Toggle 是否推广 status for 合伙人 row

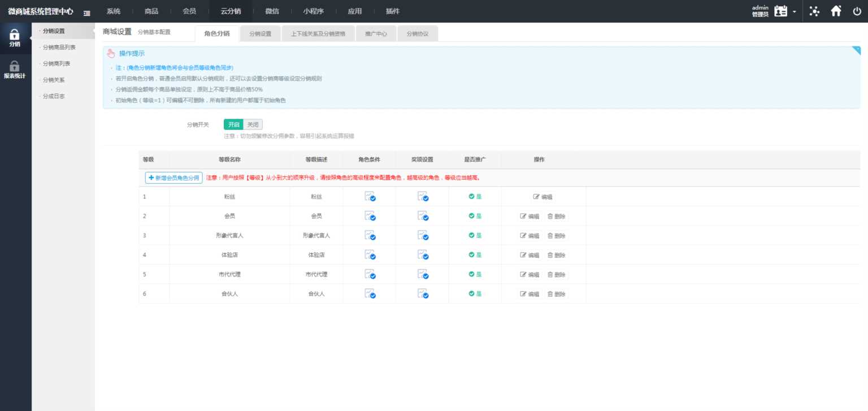pos(475,294)
